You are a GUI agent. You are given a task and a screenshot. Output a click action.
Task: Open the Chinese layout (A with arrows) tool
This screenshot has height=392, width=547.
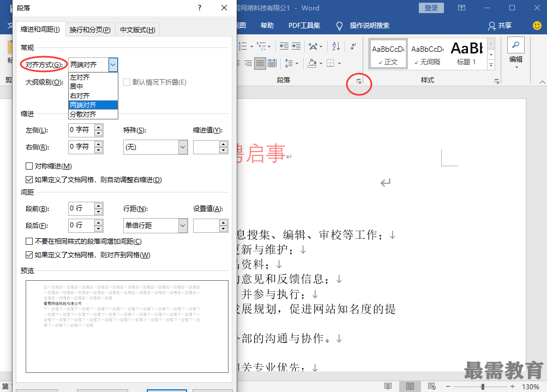point(313,46)
